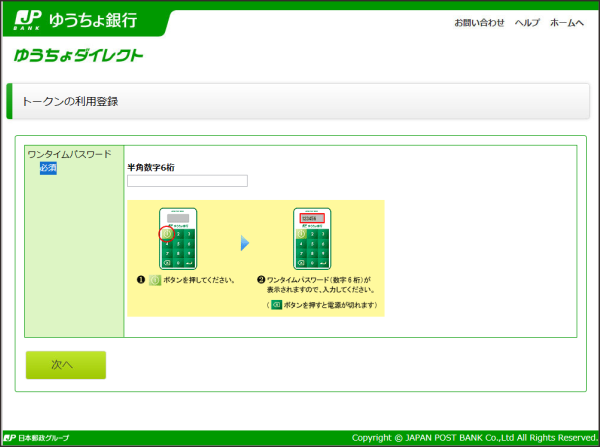Image resolution: width=600 pixels, height=447 pixels.
Task: Open the ヘルプ link
Action: pos(527,23)
